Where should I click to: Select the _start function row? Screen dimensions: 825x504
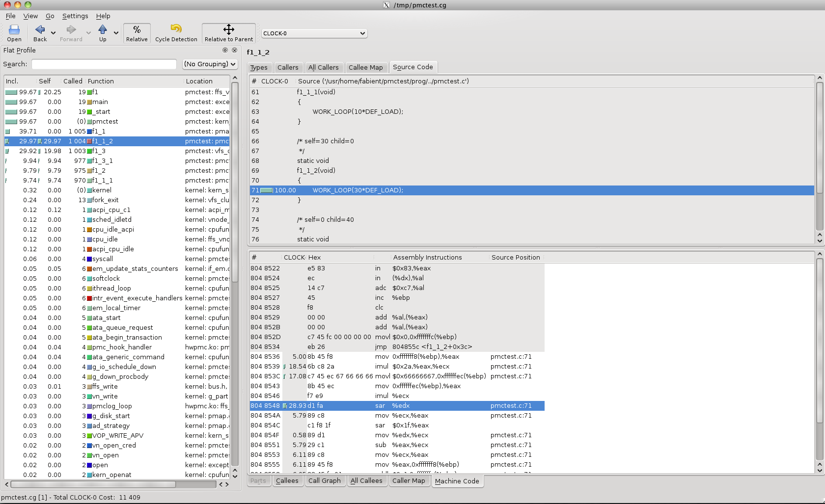pos(117,112)
